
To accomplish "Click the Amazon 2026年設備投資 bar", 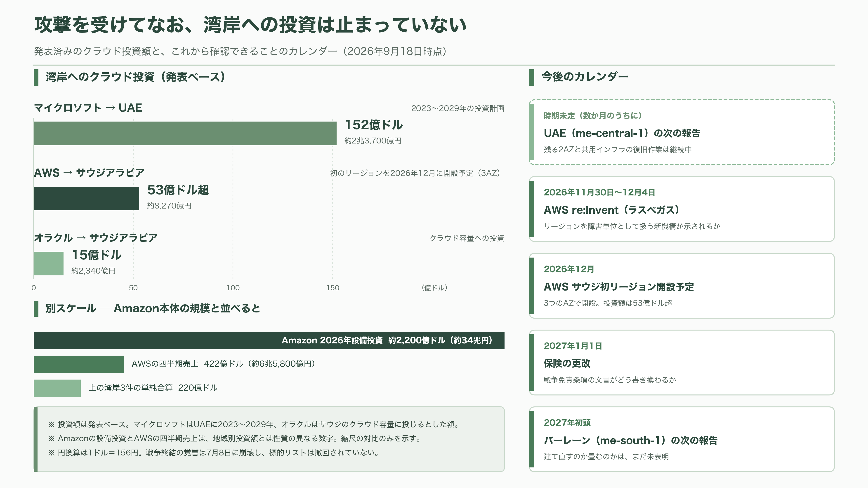I will pyautogui.click(x=269, y=340).
